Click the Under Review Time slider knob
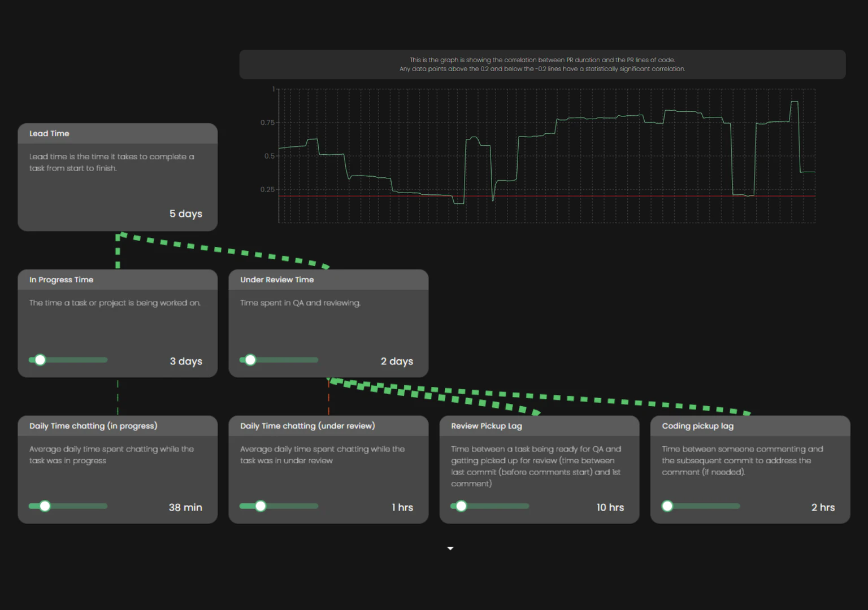This screenshot has width=868, height=610. click(x=250, y=360)
